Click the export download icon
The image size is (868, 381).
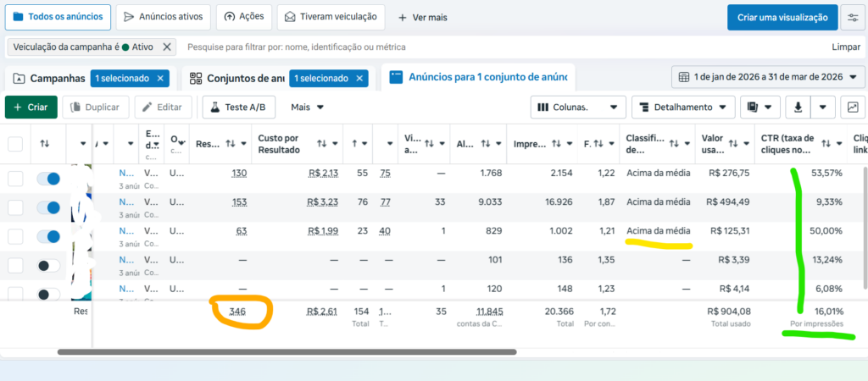(798, 108)
